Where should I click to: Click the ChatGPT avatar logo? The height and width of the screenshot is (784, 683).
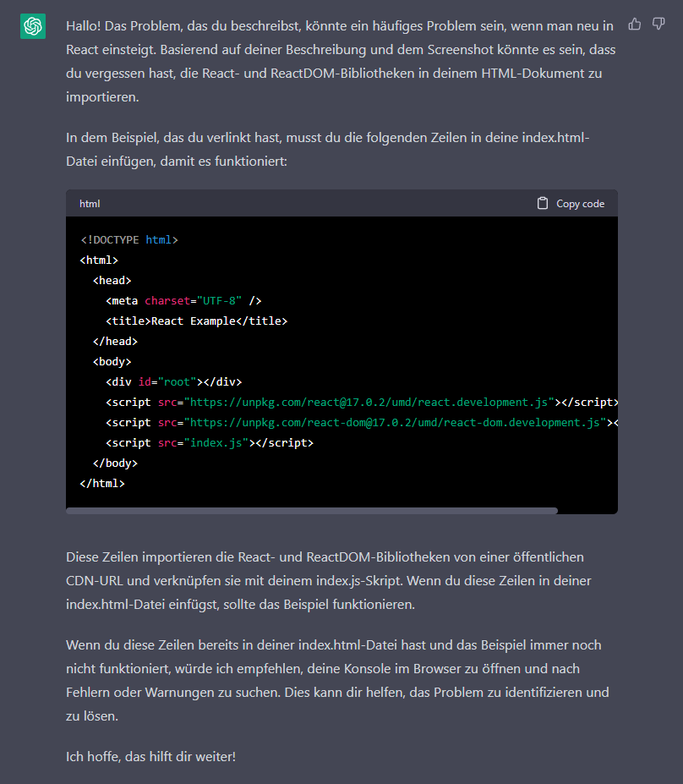[33, 26]
